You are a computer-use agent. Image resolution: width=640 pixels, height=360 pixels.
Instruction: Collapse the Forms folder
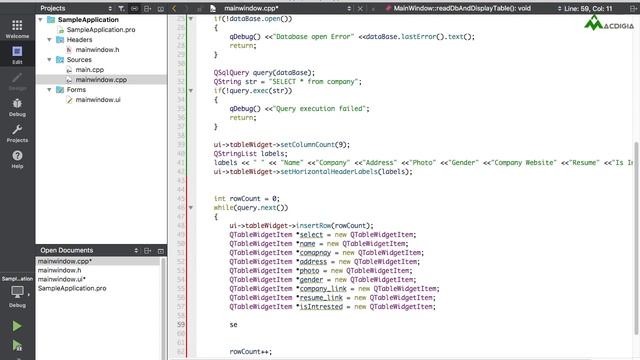coord(49,89)
